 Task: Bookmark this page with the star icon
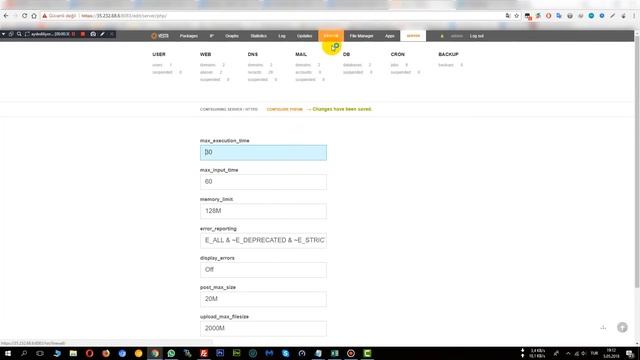517,16
